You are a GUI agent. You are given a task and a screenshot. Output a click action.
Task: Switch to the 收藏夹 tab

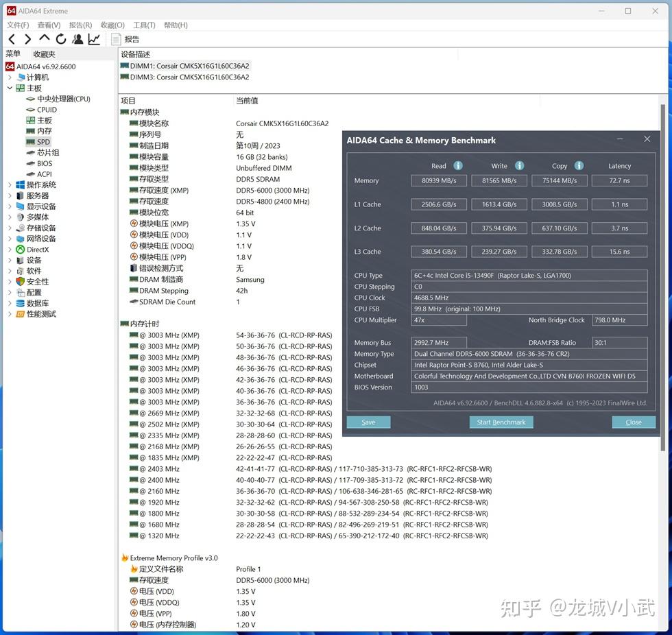click(44, 54)
